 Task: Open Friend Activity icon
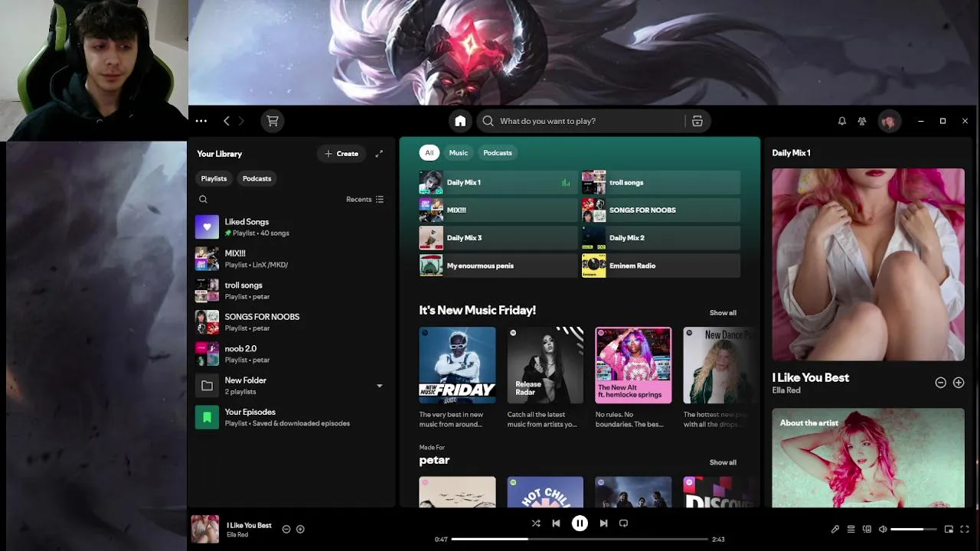point(862,121)
